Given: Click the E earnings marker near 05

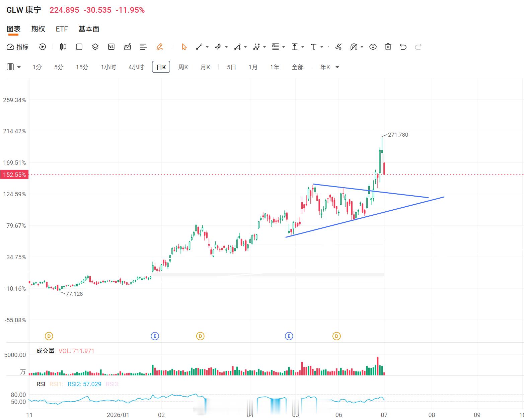Looking at the screenshot, I should pyautogui.click(x=289, y=336).
